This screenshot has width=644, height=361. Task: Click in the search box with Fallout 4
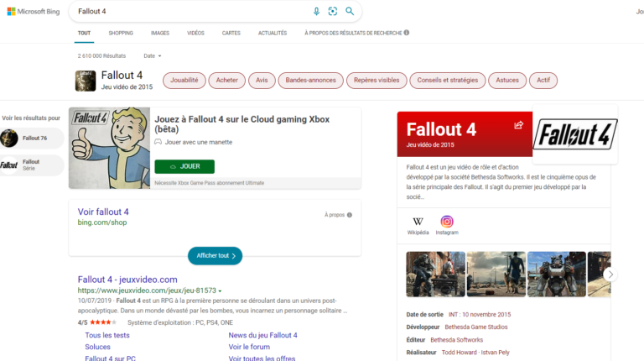click(x=184, y=11)
